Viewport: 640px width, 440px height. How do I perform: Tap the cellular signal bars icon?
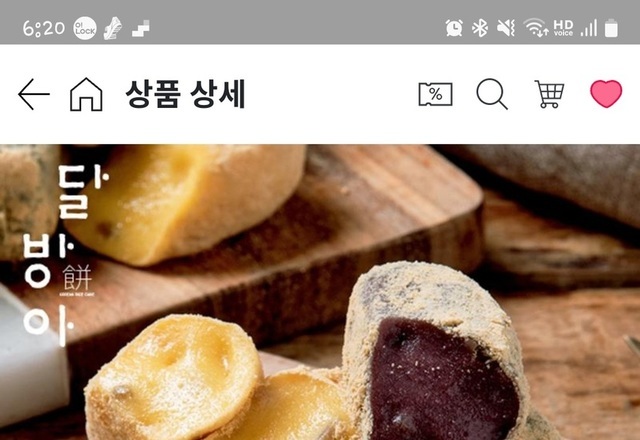589,28
